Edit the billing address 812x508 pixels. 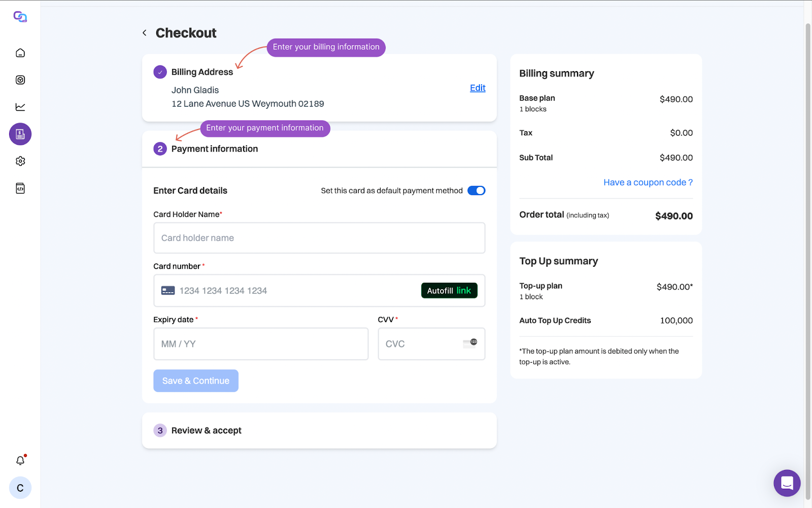[477, 88]
